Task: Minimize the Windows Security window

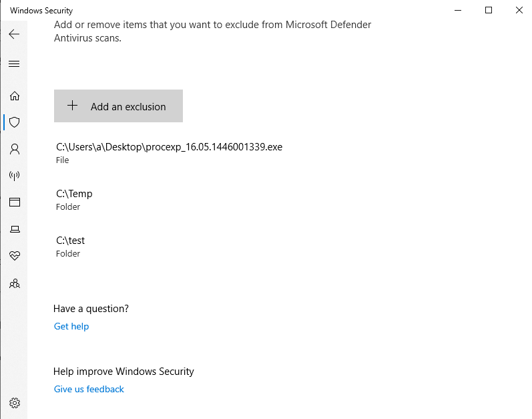Action: pyautogui.click(x=458, y=10)
